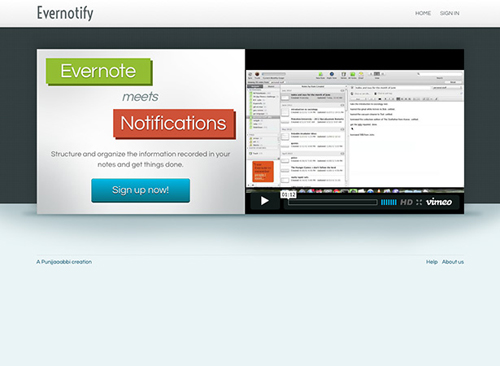Image resolution: width=500 pixels, height=366 pixels.
Task: Open the SIGN IN page
Action: point(449,13)
